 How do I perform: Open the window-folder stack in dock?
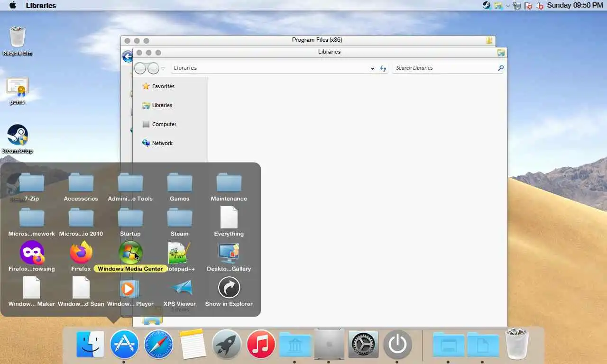(448, 345)
